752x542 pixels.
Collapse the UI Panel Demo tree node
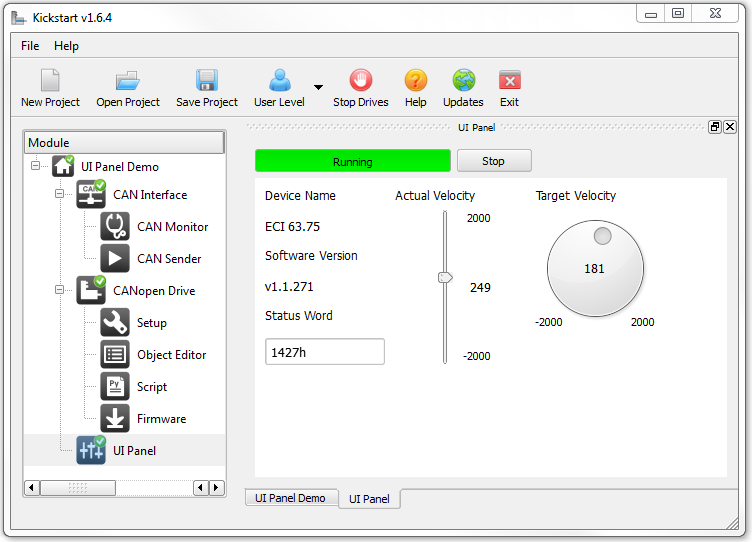point(35,165)
